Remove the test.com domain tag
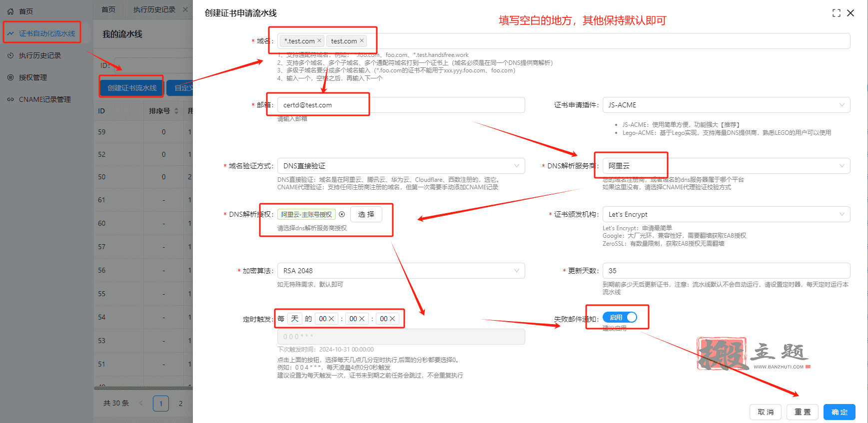The width and height of the screenshot is (868, 423). 362,41
